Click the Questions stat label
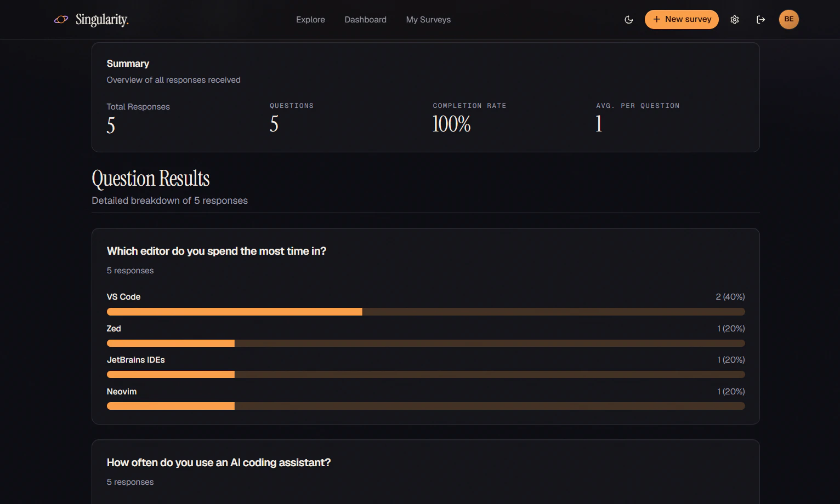The width and height of the screenshot is (840, 504). click(x=292, y=106)
